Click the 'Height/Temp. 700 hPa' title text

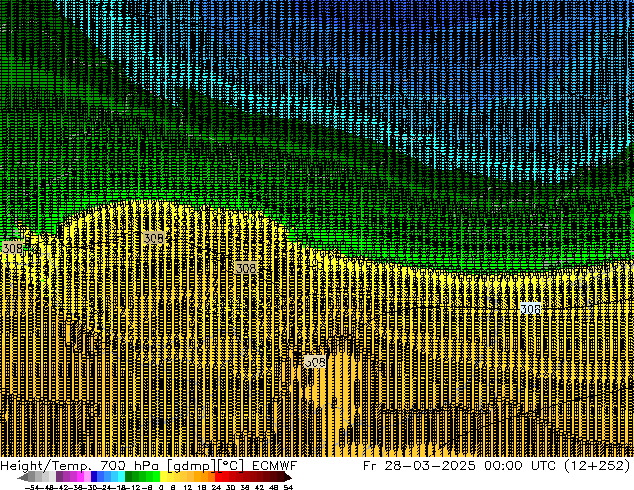coord(79,466)
